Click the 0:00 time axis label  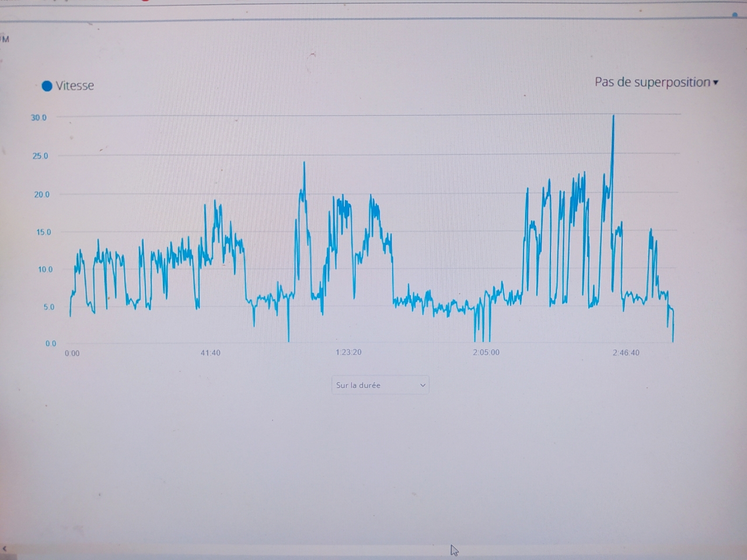pyautogui.click(x=72, y=353)
